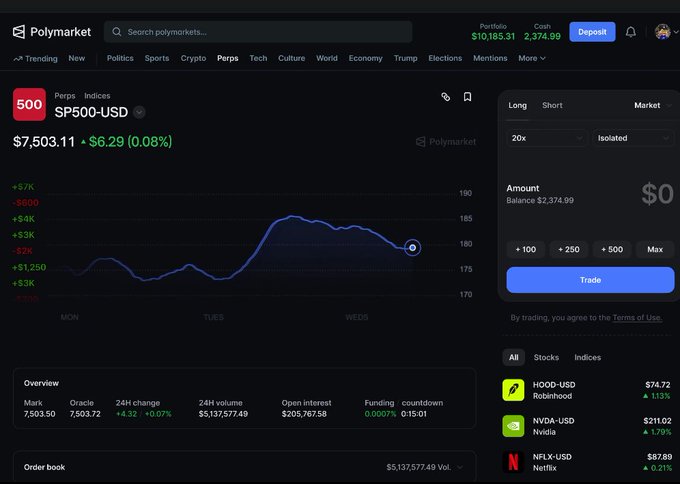The image size is (680, 484).
Task: Click the $0 amount input
Action: [x=657, y=194]
